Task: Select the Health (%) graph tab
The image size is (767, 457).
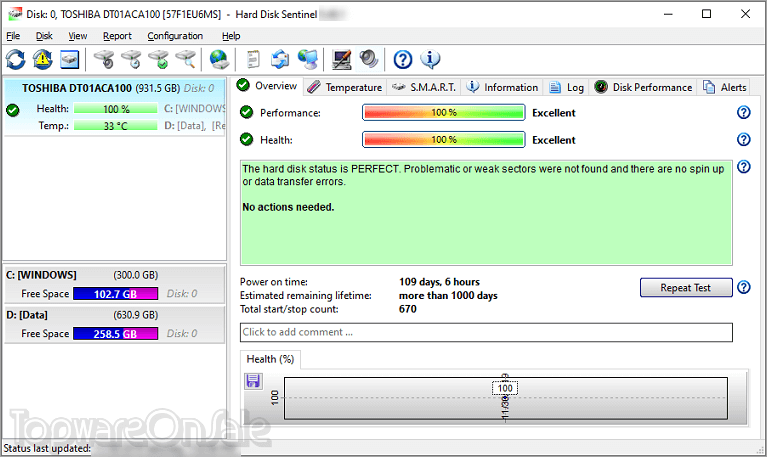Action: 270,359
